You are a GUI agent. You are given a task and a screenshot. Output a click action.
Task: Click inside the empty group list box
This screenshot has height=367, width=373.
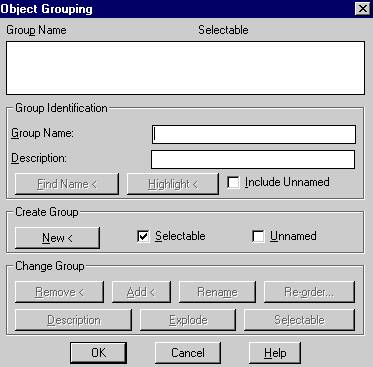185,68
